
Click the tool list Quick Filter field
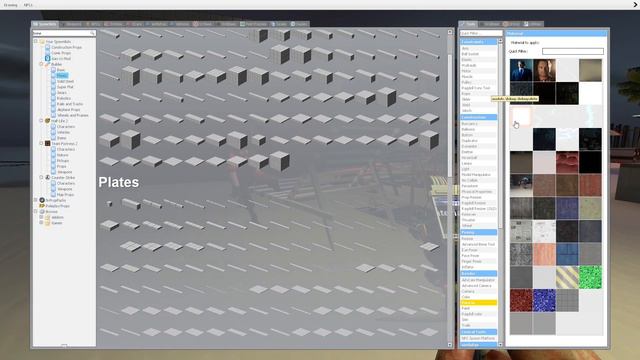[481, 33]
